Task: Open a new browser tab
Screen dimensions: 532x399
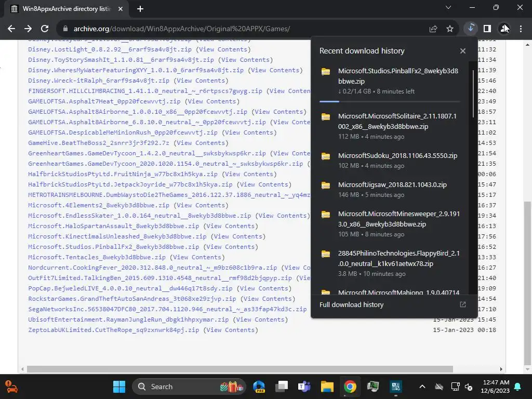Action: [x=140, y=9]
